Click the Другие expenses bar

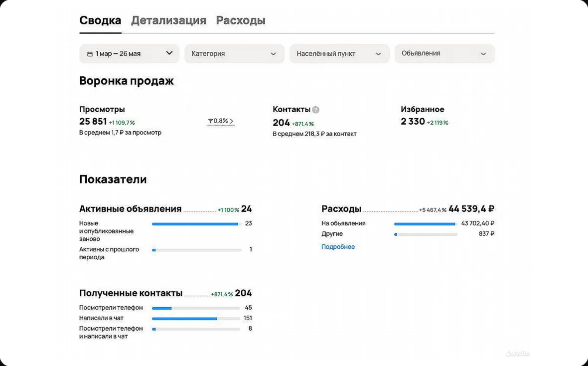click(426, 235)
